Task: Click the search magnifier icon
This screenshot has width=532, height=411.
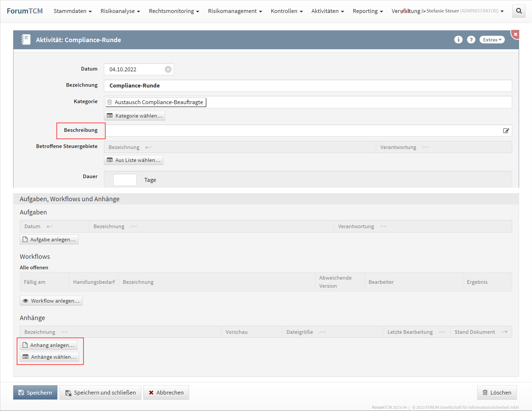Action: pyautogui.click(x=519, y=11)
